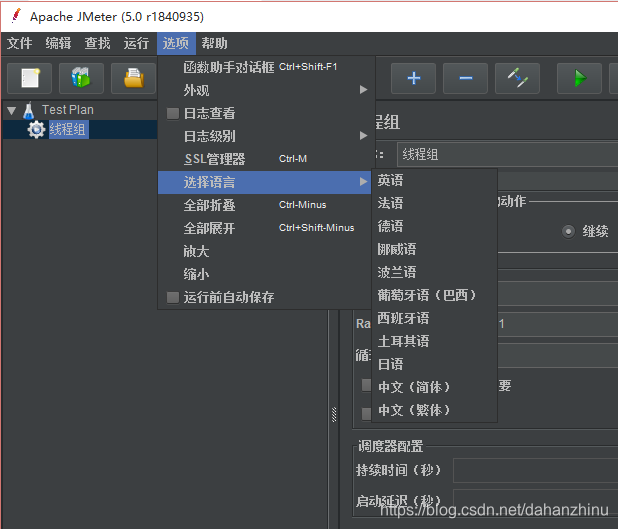Image resolution: width=618 pixels, height=529 pixels.
Task: Choose 缩小 menu item
Action: 264,274
